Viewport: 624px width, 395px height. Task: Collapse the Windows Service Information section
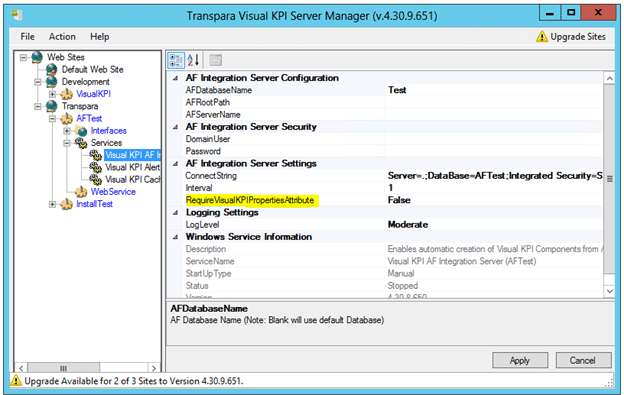point(176,237)
